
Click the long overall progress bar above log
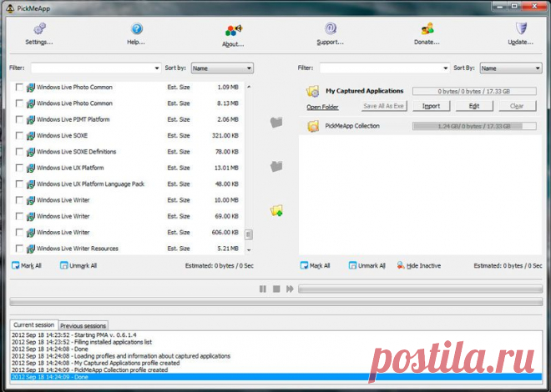(x=276, y=301)
